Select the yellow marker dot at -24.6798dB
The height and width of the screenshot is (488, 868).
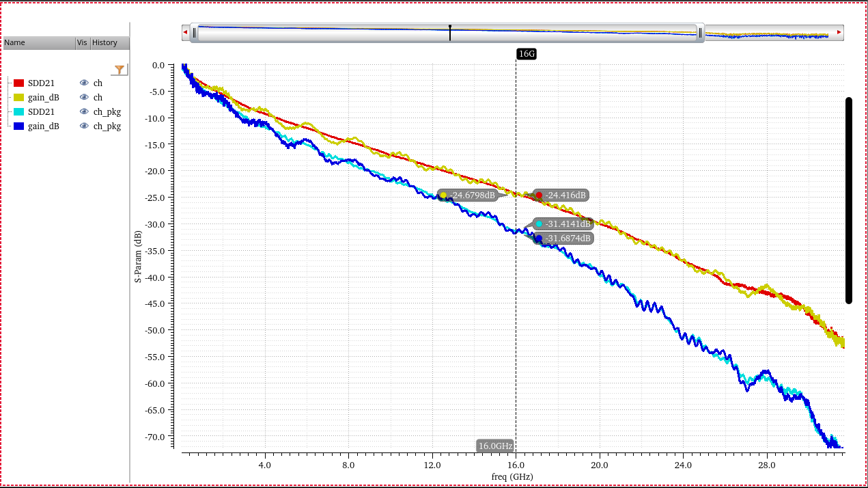tap(443, 195)
